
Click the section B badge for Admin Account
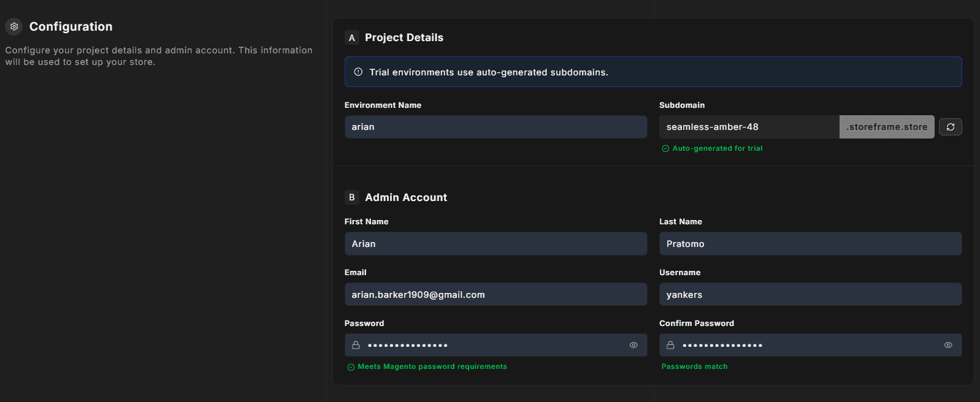click(x=352, y=197)
